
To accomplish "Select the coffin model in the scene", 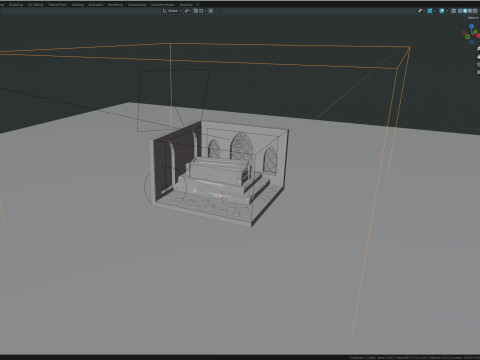I will (x=219, y=172).
